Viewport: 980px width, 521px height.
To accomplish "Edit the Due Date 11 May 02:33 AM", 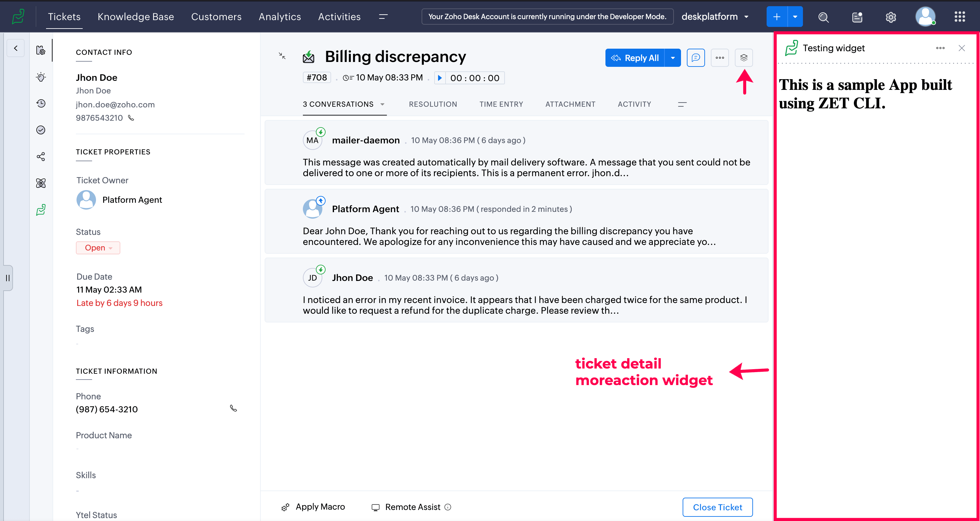I will pos(109,290).
